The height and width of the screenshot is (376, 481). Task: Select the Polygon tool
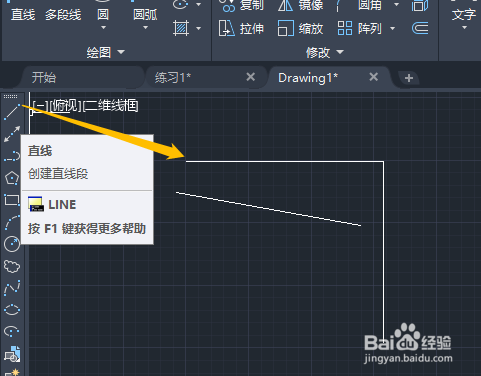click(x=12, y=178)
